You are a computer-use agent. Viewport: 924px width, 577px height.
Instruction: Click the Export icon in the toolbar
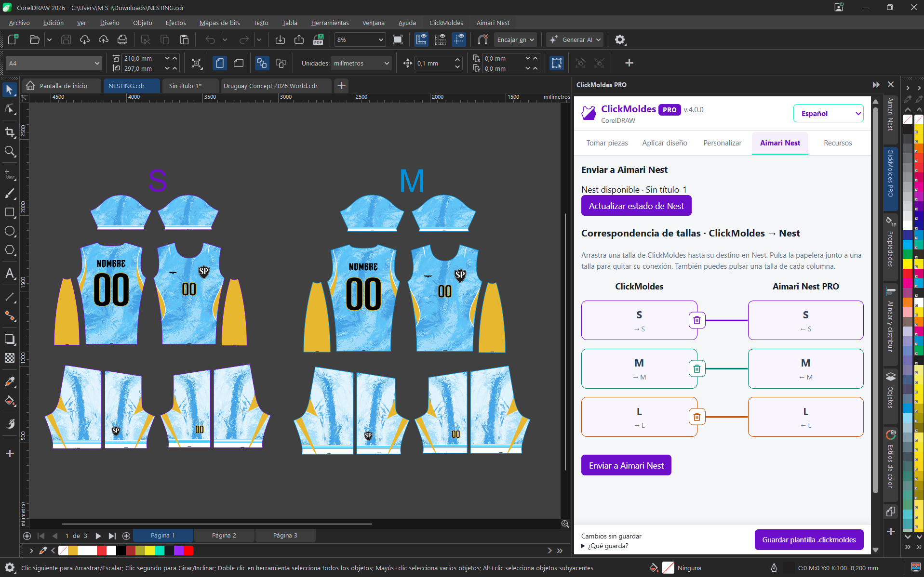click(x=299, y=39)
